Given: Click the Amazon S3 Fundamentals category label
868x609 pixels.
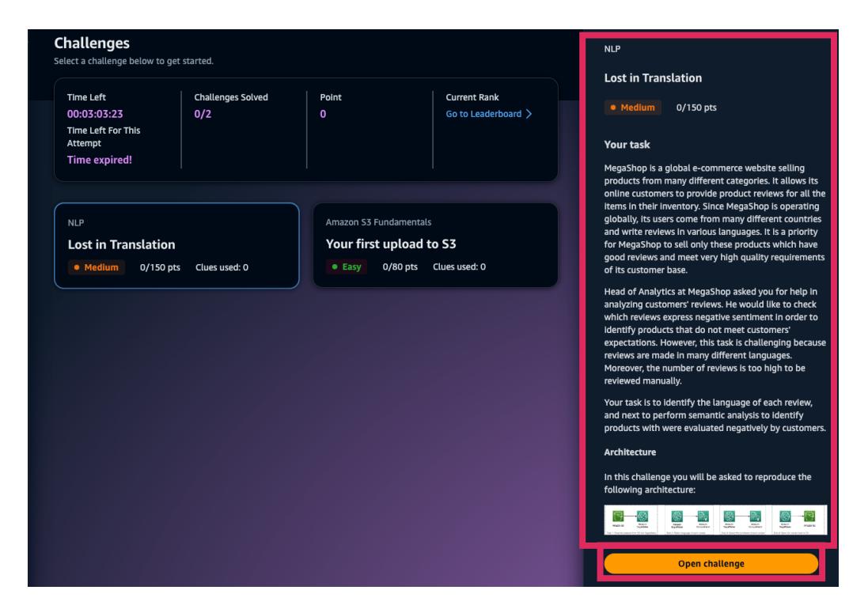Looking at the screenshot, I should pos(378,223).
